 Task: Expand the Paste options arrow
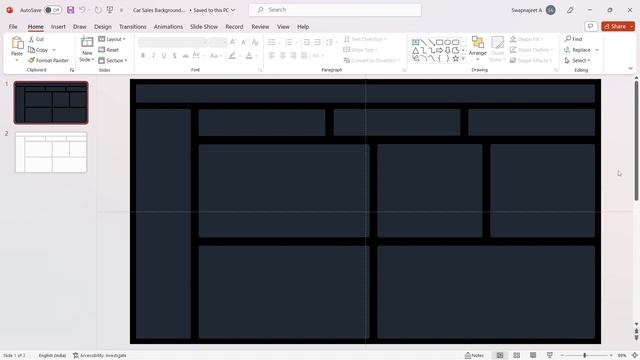click(17, 60)
